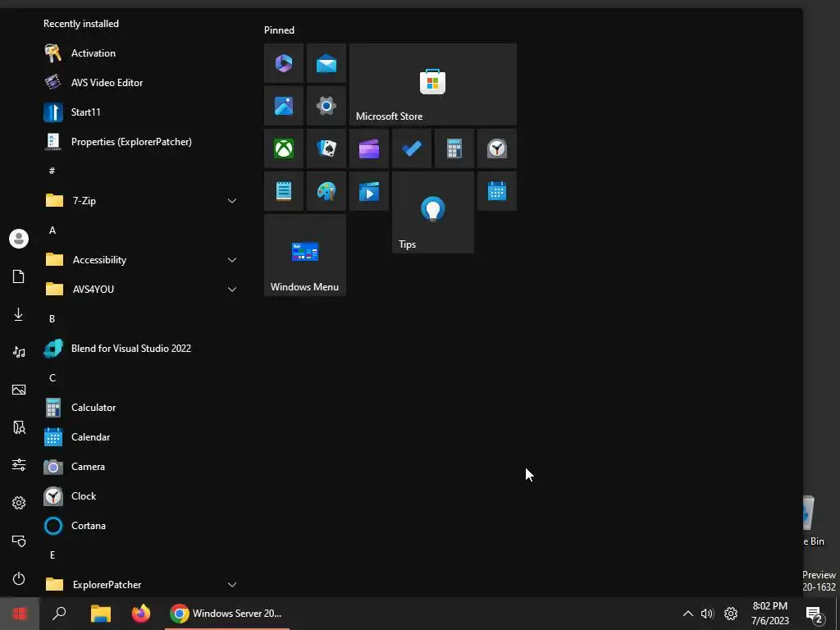840x630 pixels.
Task: Open Music from the Start sidebar
Action: [x=19, y=352]
